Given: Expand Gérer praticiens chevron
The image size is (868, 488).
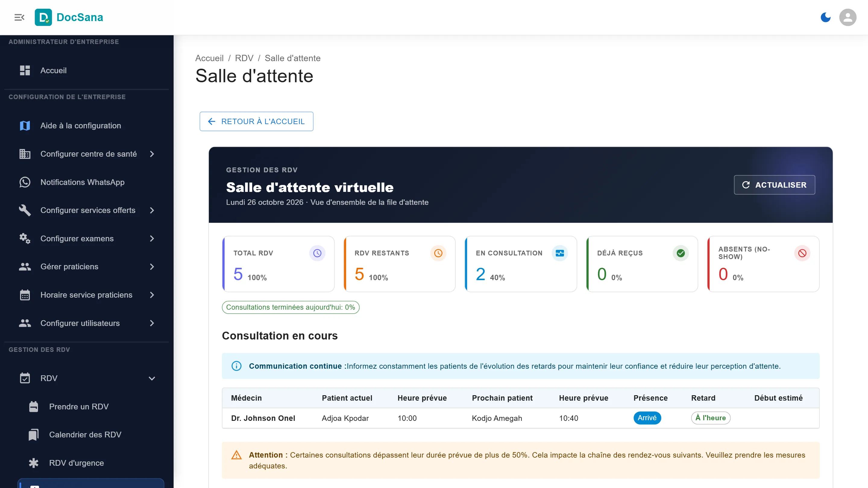Looking at the screenshot, I should pyautogui.click(x=152, y=267).
